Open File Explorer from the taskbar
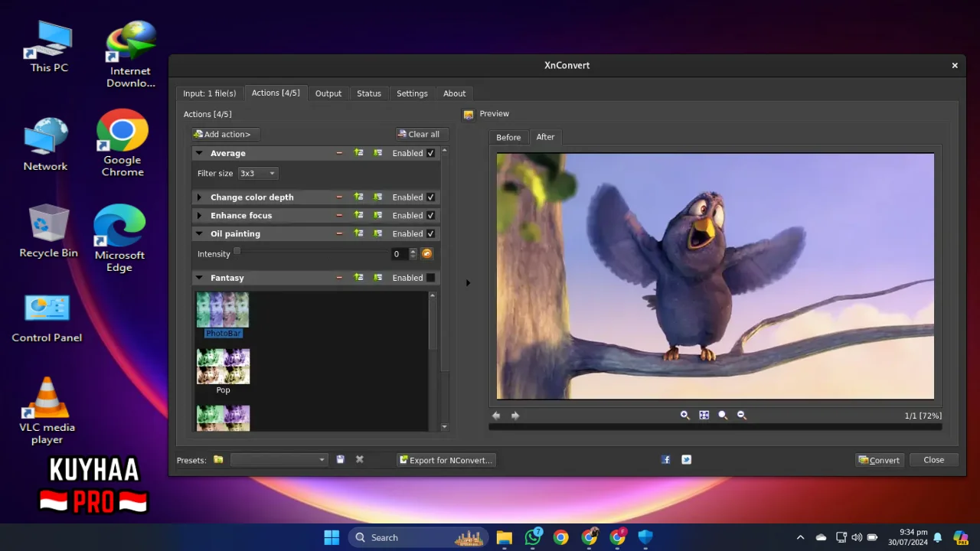This screenshot has width=980, height=551. [504, 537]
